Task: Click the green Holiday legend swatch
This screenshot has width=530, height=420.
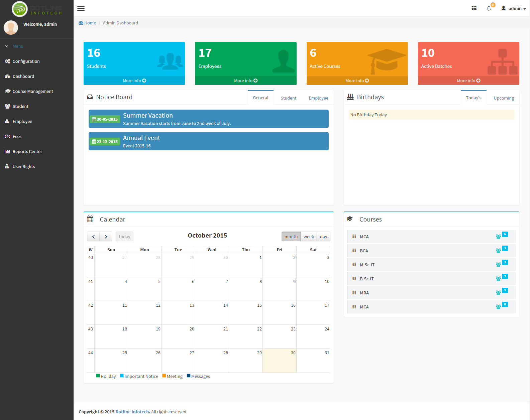Action: coord(98,376)
